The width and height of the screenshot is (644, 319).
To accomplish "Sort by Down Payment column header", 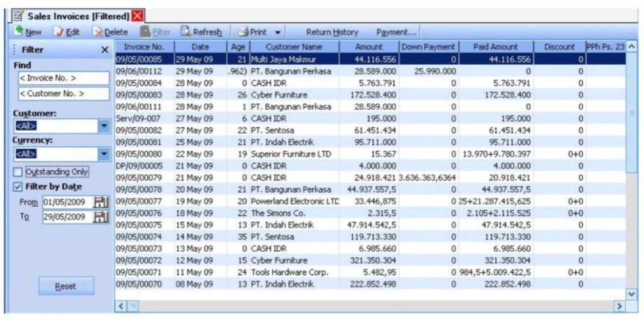I will pos(428,46).
